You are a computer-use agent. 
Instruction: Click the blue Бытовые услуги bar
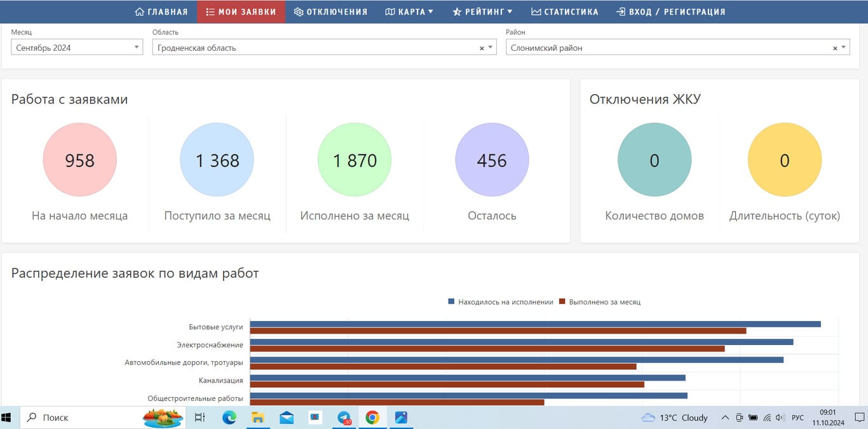click(x=535, y=324)
